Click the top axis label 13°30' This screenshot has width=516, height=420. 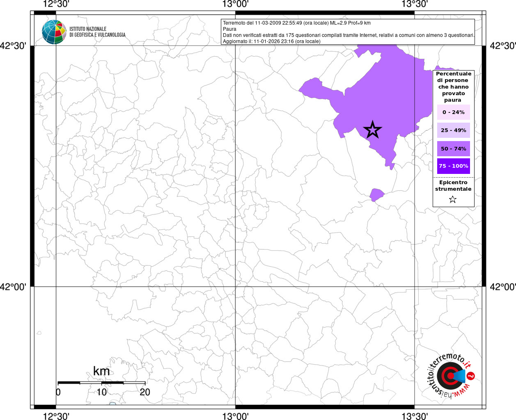click(415, 4)
